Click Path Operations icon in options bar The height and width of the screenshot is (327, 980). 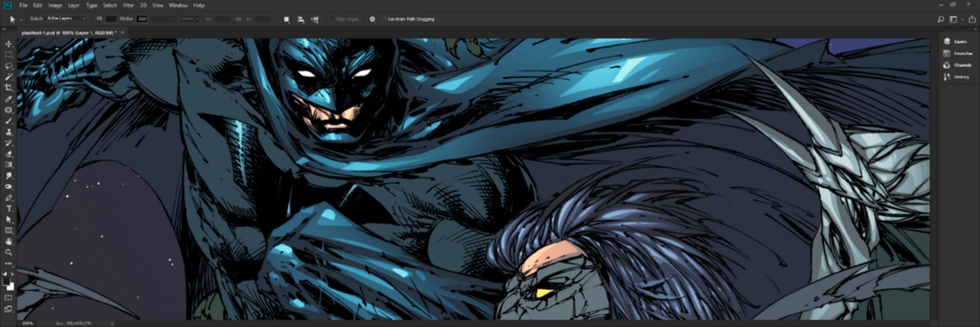pos(286,19)
